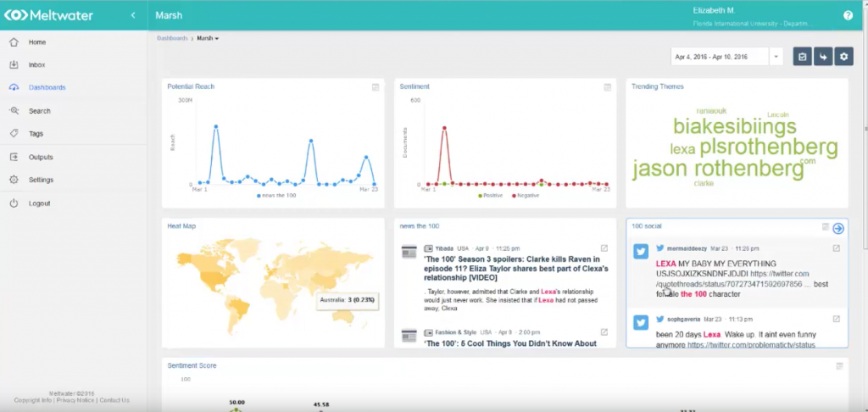Toggle Positive series in Sentiment legend
The height and width of the screenshot is (412, 868).
[490, 196]
